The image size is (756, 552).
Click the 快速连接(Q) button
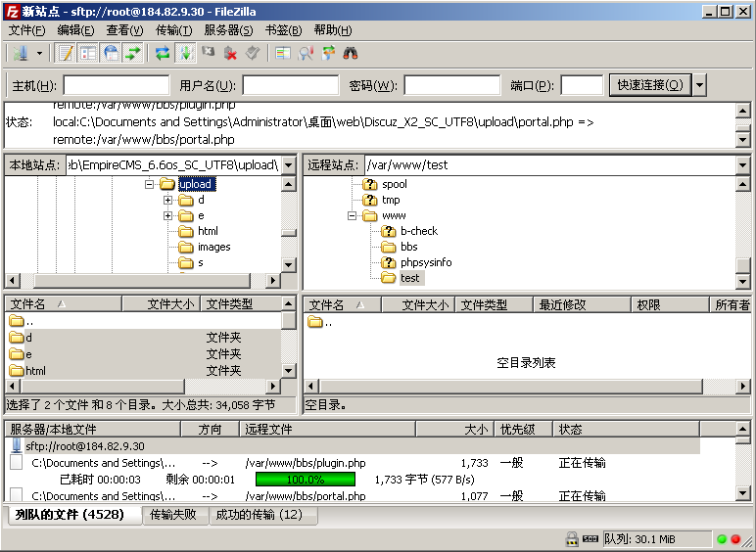click(x=650, y=85)
